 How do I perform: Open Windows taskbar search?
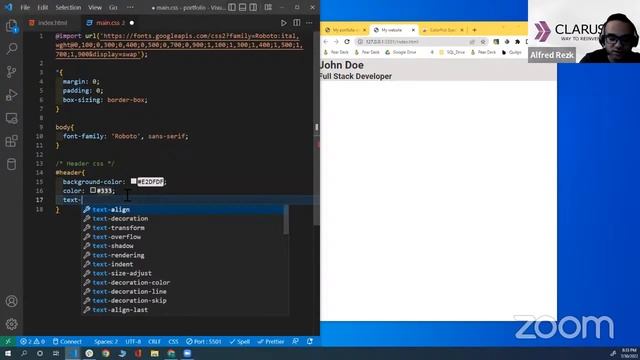coord(24,353)
